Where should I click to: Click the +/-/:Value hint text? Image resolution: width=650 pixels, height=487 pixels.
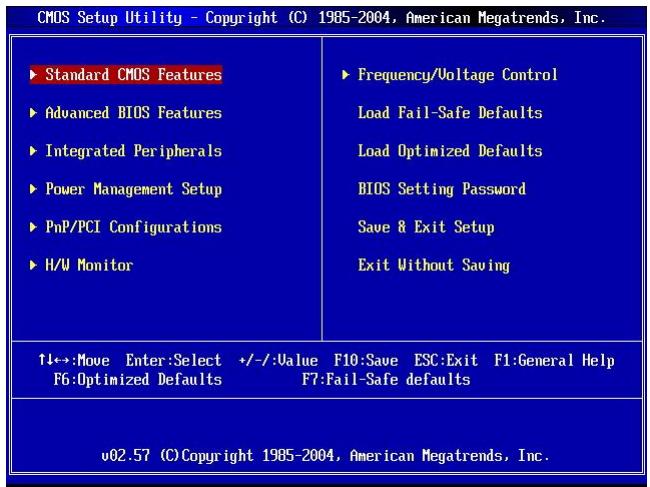[x=278, y=361]
